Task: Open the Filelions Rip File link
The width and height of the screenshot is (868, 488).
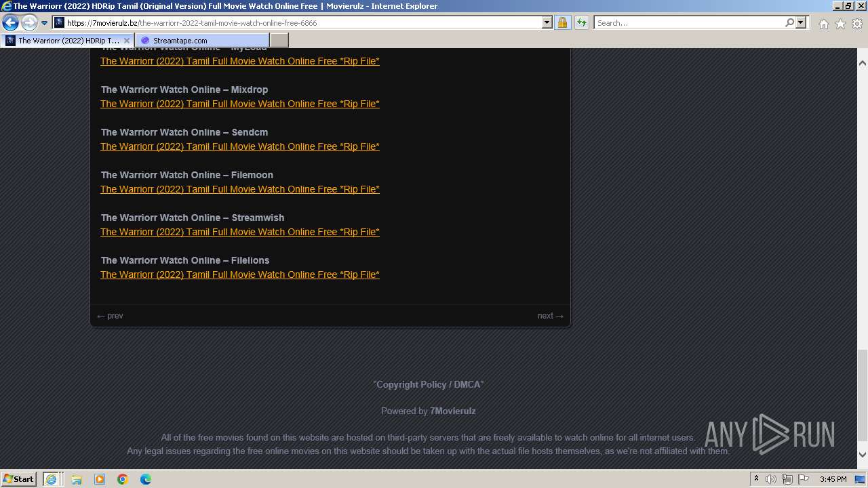Action: (x=240, y=274)
